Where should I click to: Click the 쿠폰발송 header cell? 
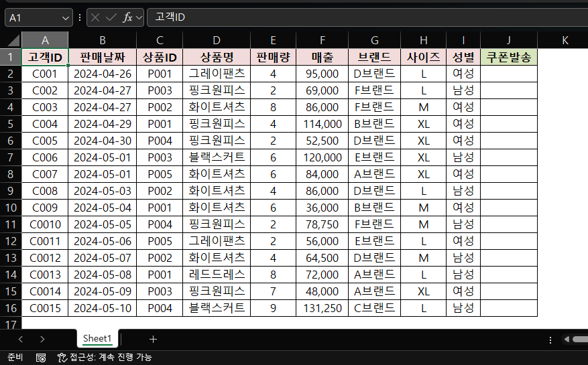pos(508,57)
